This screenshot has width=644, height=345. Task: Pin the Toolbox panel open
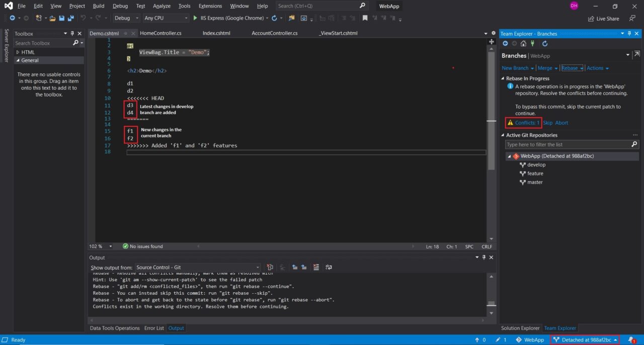click(x=71, y=33)
